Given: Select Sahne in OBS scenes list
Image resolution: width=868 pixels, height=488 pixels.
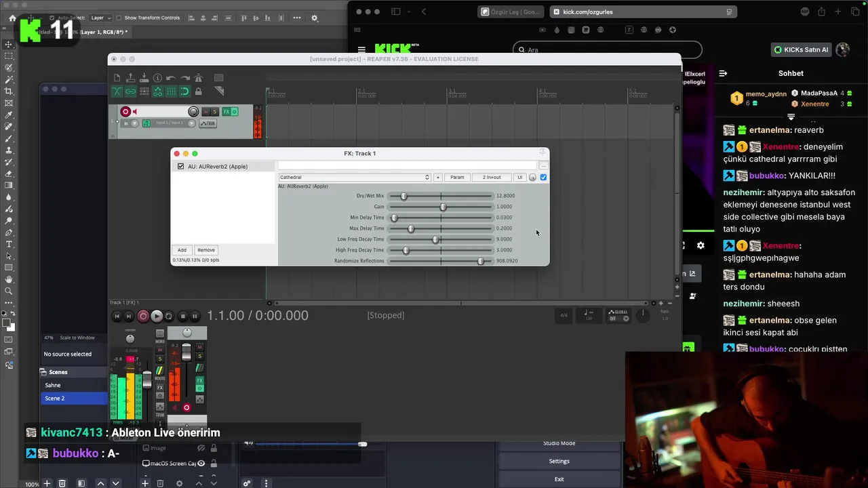Looking at the screenshot, I should tap(73, 385).
